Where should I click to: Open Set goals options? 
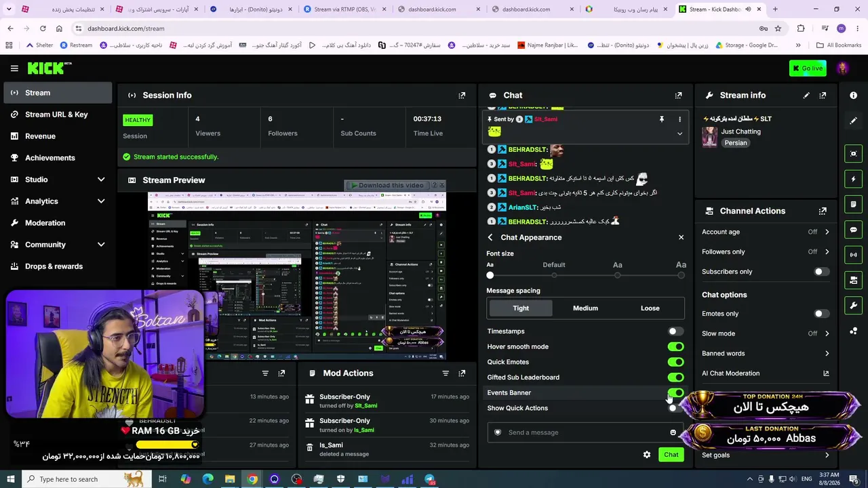click(x=766, y=455)
